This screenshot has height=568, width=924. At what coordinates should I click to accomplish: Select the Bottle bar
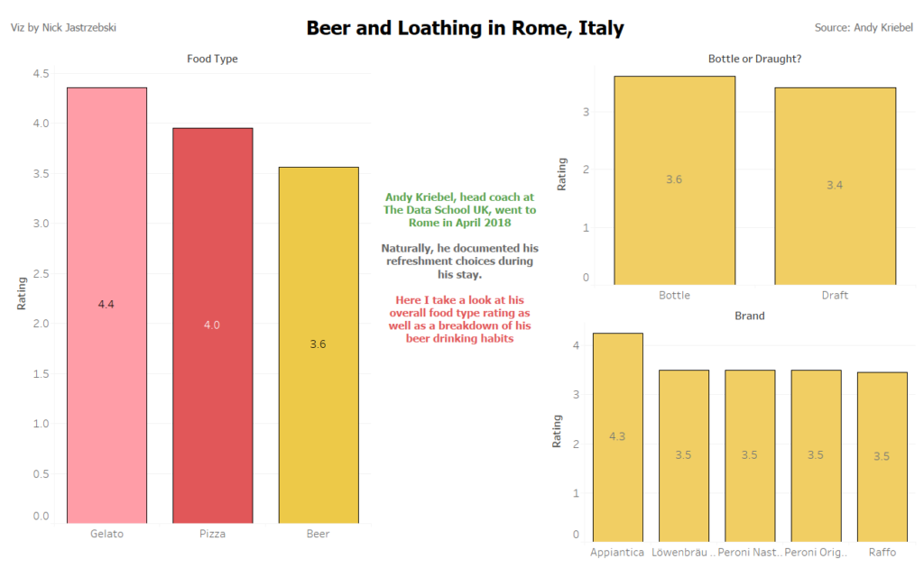[674, 180]
